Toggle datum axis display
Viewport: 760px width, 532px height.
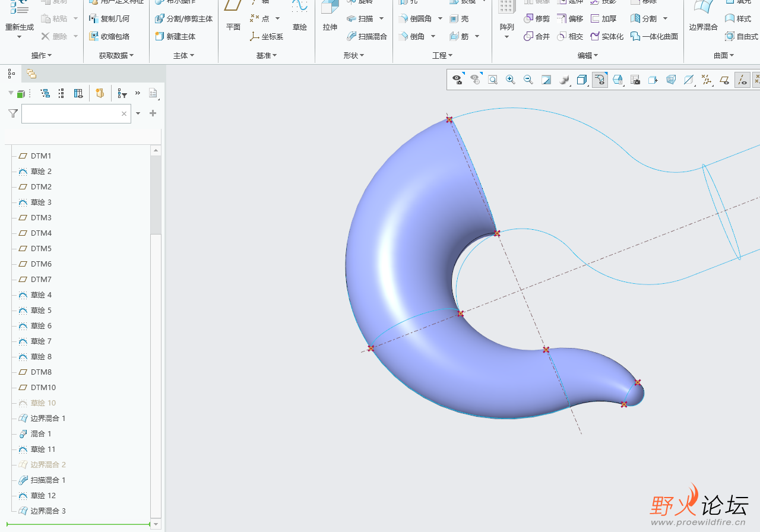click(742, 80)
